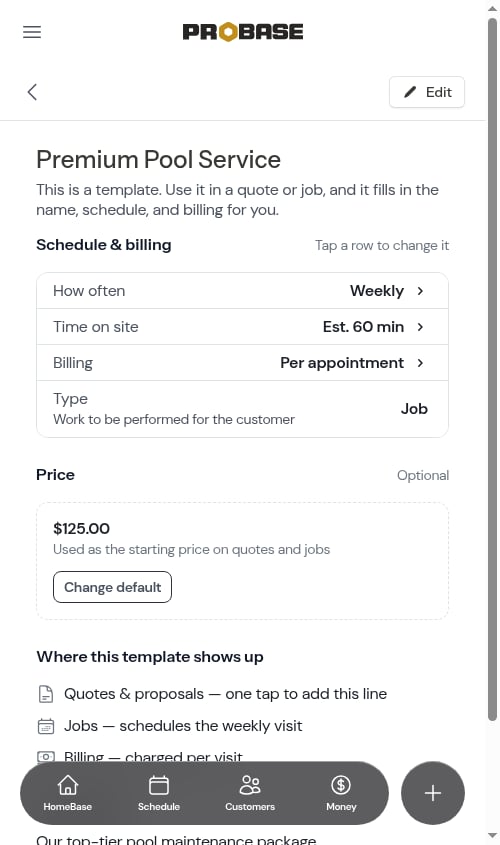
Task: Tap the plus add button
Action: tap(433, 793)
